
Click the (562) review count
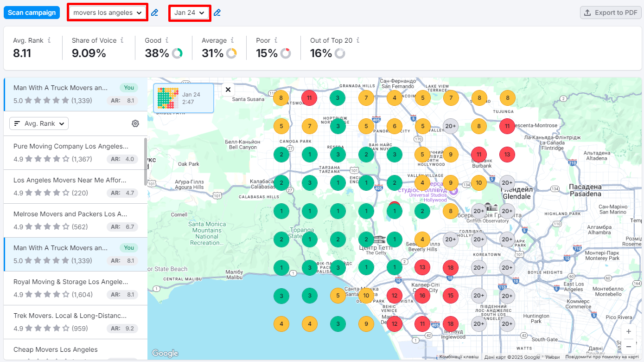pos(80,227)
